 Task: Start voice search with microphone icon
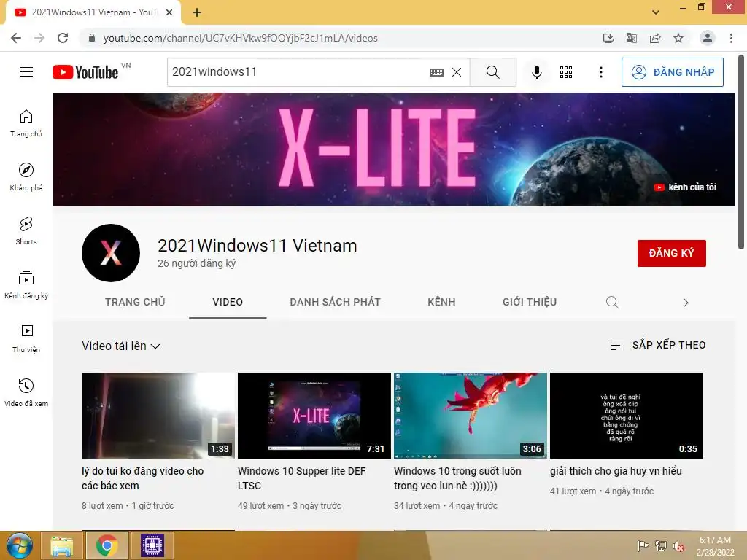(536, 72)
